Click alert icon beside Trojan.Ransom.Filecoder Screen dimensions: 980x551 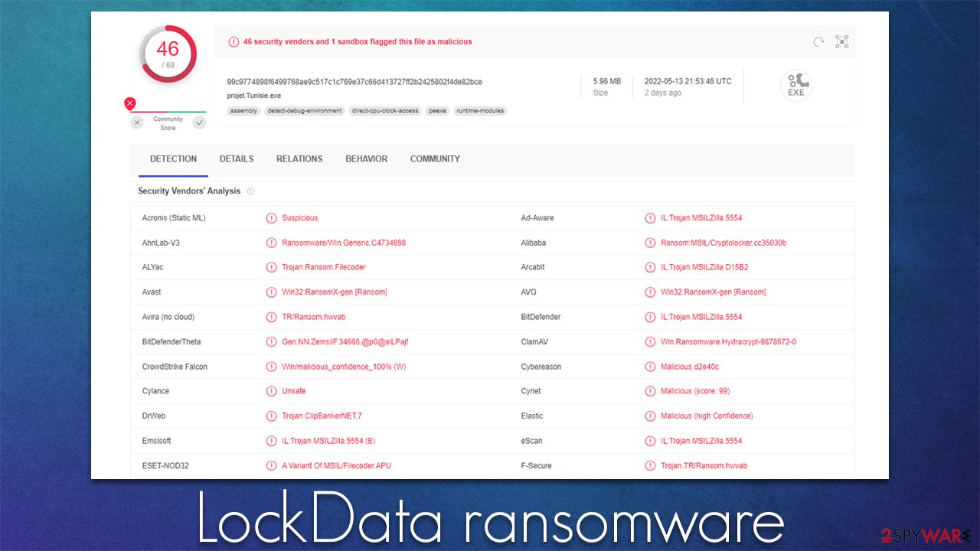pyautogui.click(x=271, y=267)
